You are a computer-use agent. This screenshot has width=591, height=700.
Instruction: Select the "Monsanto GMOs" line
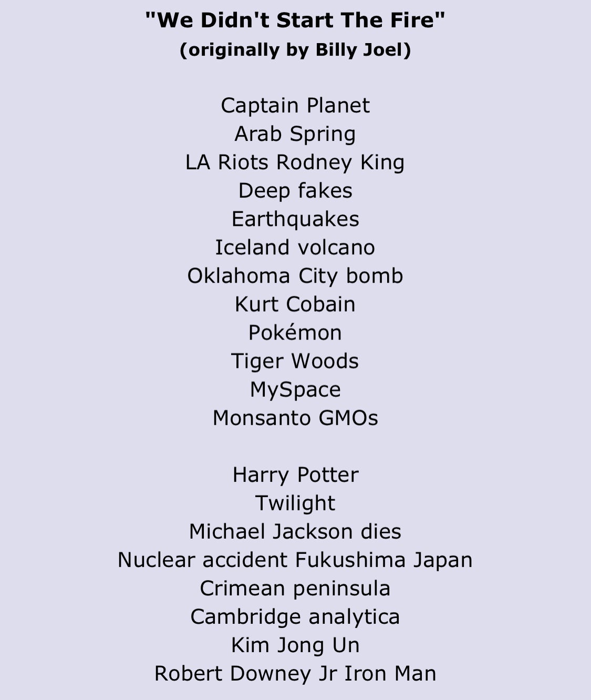295,418
